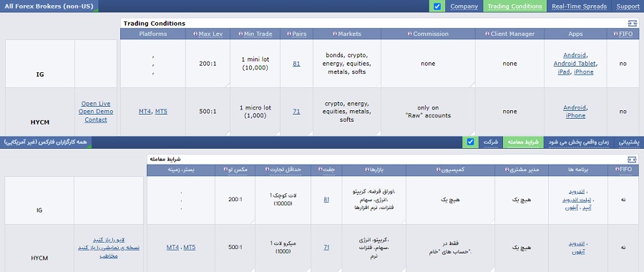Click the info icon beside بازارها header
Screen dimensions: 644x272
coord(366,170)
